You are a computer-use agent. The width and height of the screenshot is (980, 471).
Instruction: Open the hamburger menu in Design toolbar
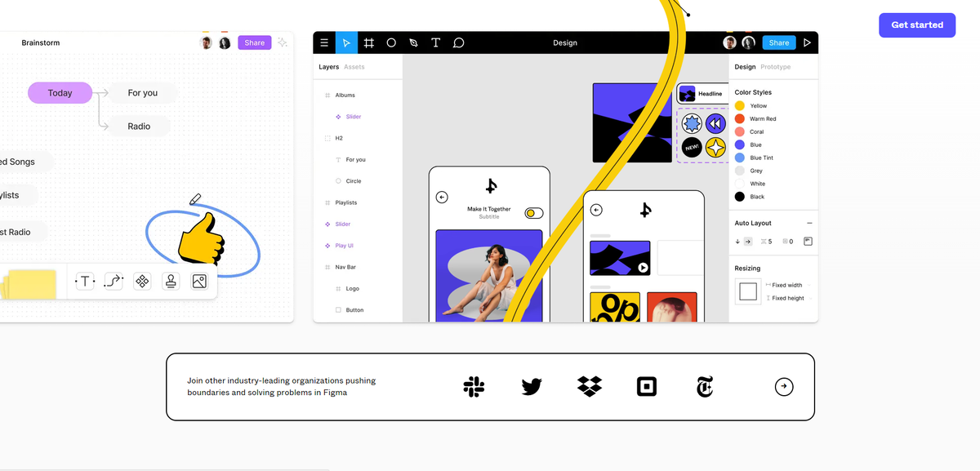click(324, 42)
